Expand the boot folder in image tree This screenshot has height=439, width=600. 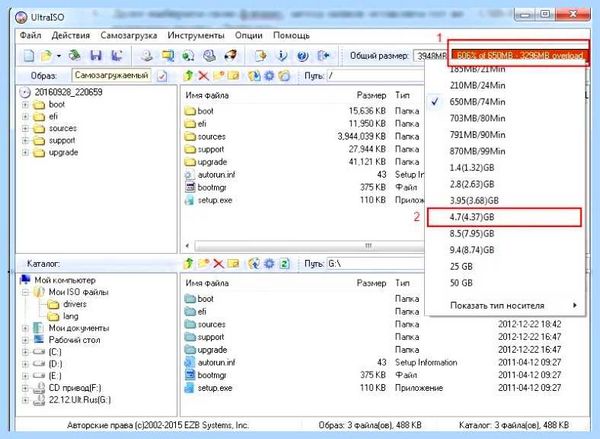click(25, 104)
